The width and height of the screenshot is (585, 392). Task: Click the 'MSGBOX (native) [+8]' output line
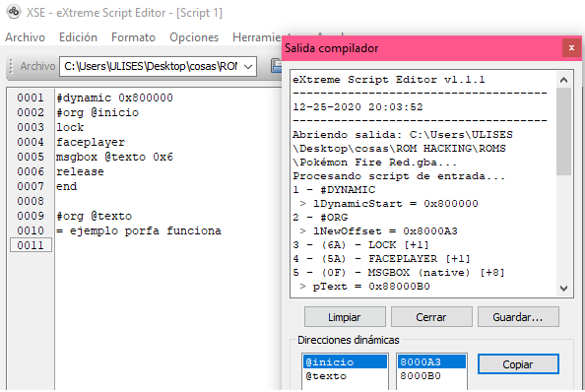coord(399,272)
